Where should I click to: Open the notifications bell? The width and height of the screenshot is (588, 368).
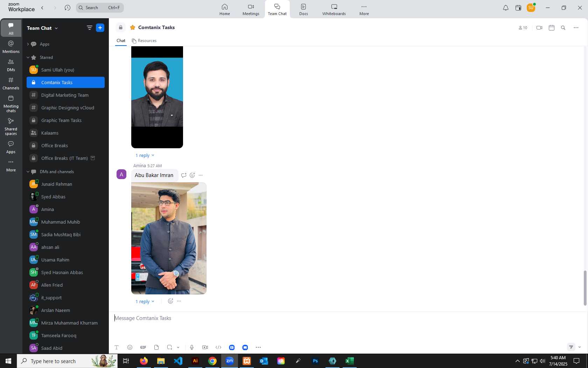point(506,8)
